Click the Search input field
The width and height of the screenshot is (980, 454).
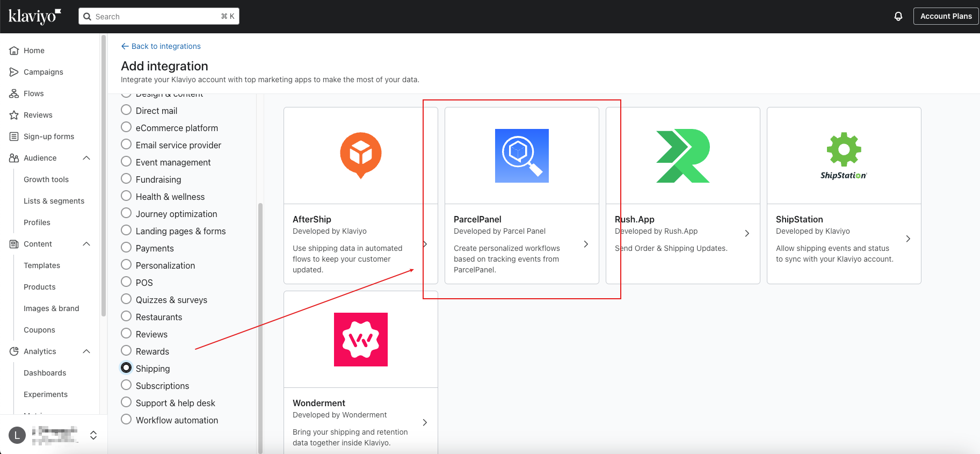[x=159, y=17]
